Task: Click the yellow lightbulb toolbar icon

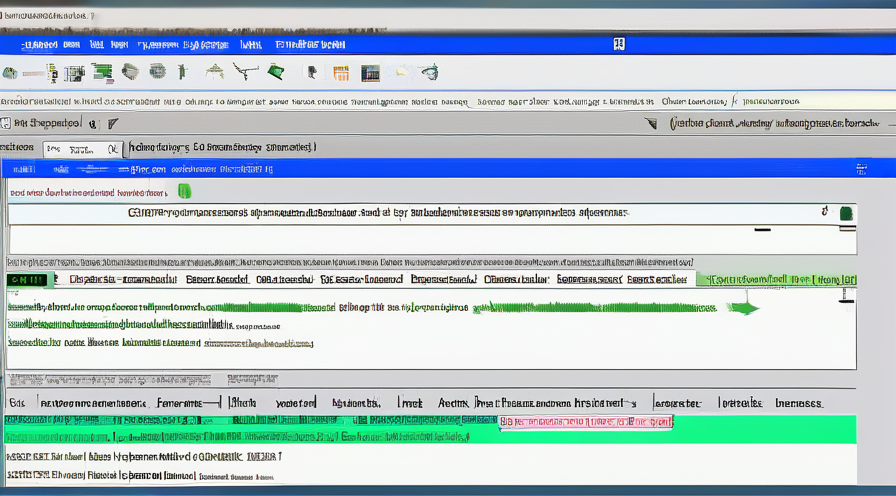Action: 401,72
